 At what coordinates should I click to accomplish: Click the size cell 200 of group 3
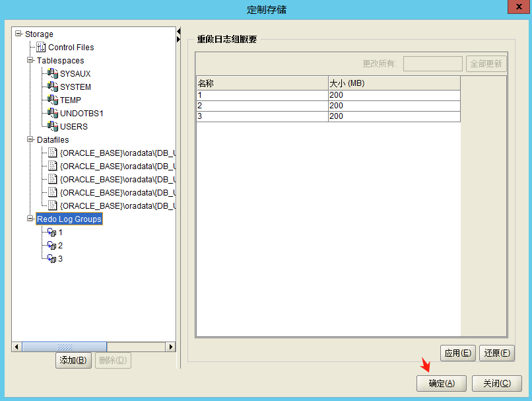(394, 116)
